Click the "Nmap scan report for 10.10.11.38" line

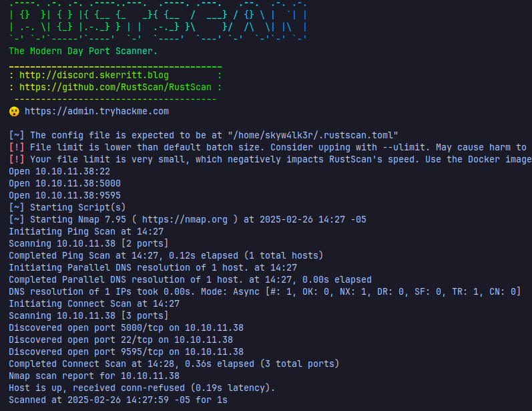(94, 376)
